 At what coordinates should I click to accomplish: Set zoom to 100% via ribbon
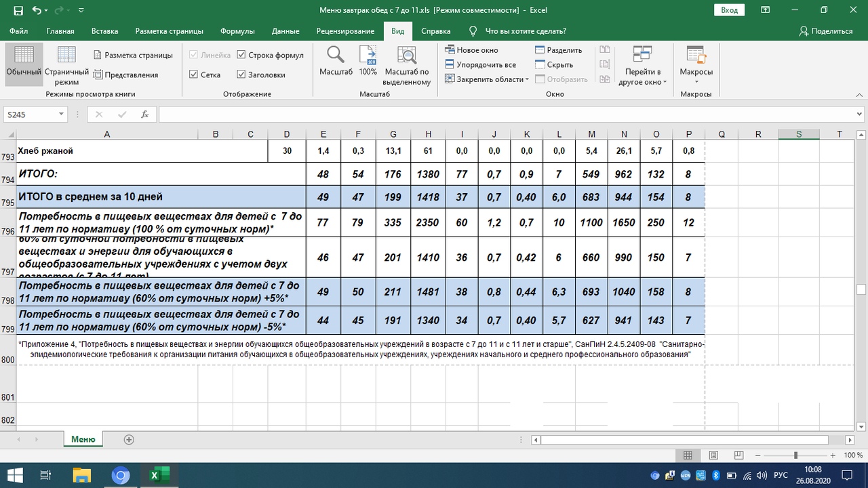coord(368,62)
